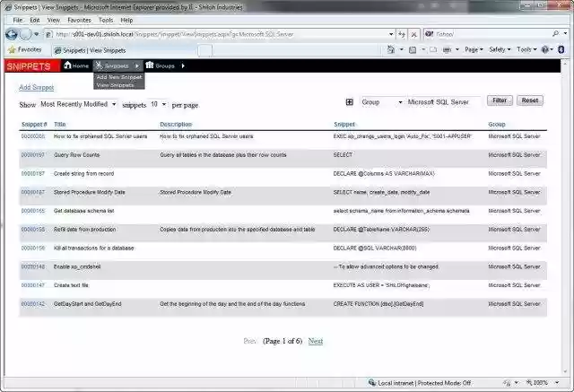This screenshot has width=574, height=392.
Task: Open the snippets per page '10' dropdown
Action: (x=159, y=105)
